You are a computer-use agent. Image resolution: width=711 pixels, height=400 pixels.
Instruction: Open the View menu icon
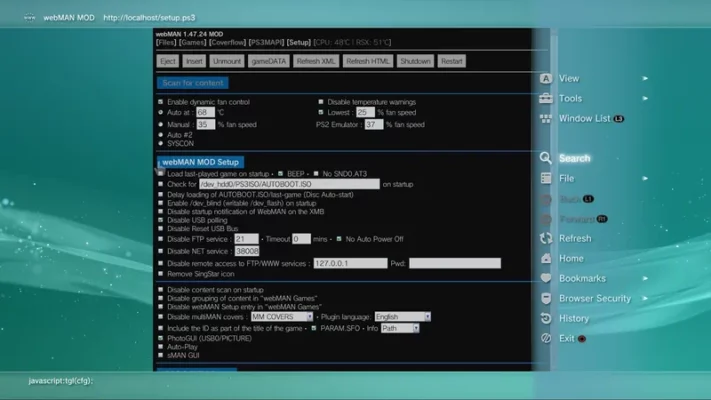tap(546, 78)
